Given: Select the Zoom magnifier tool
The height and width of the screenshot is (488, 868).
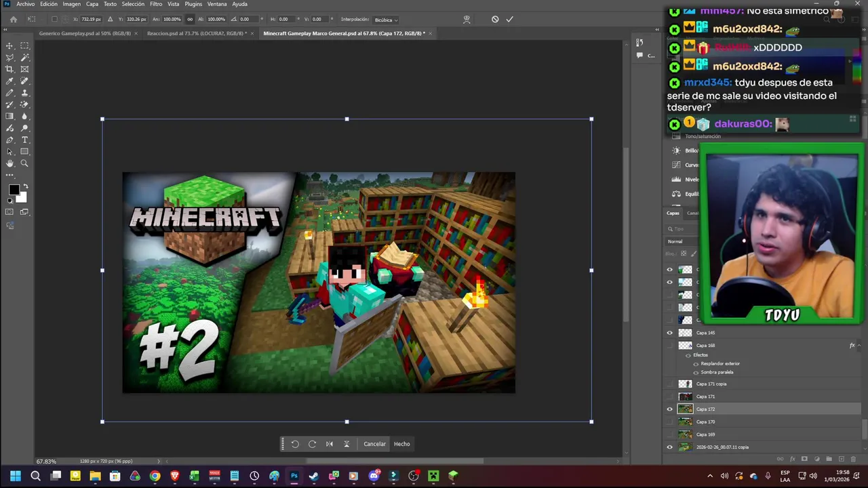Looking at the screenshot, I should (x=24, y=163).
